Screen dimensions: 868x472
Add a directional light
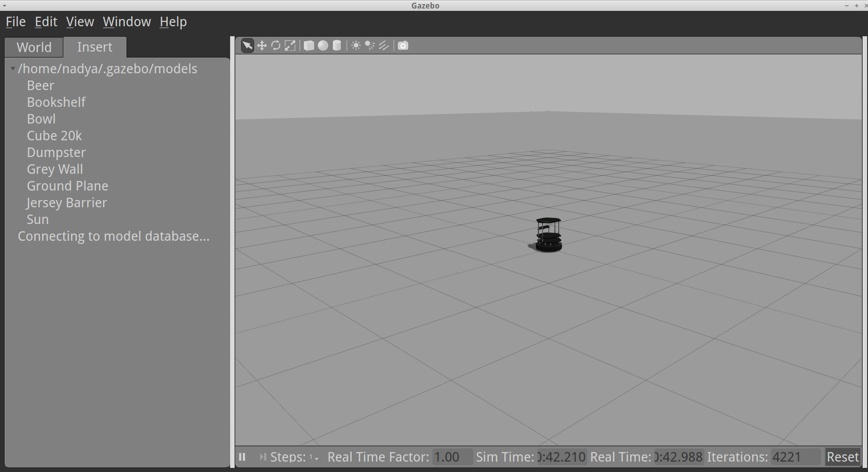pyautogui.click(x=384, y=46)
